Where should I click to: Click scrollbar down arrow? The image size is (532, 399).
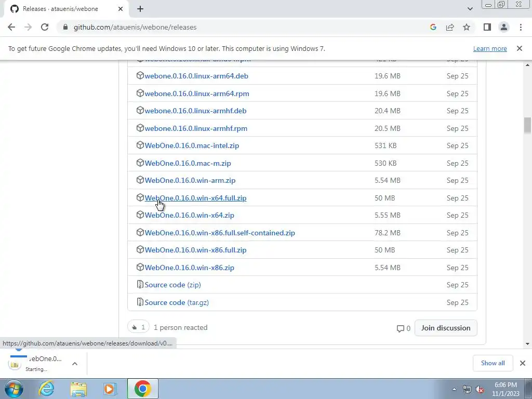click(x=527, y=344)
